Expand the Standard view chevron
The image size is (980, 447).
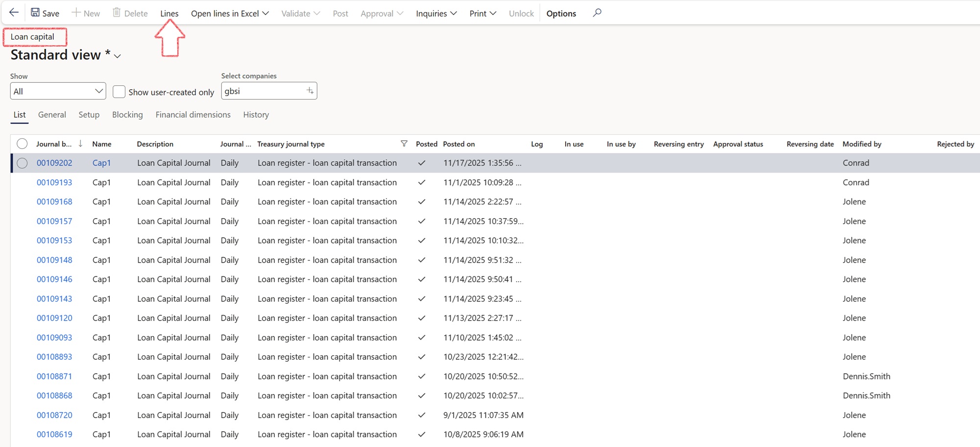point(118,56)
